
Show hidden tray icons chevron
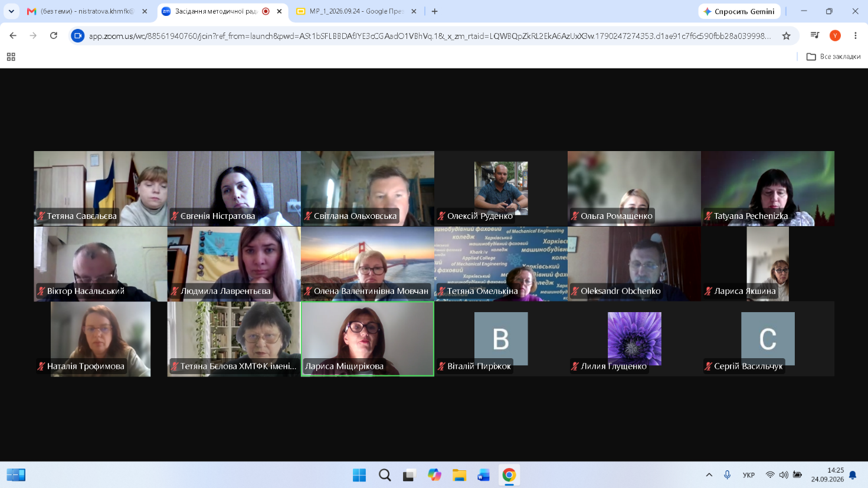(709, 475)
